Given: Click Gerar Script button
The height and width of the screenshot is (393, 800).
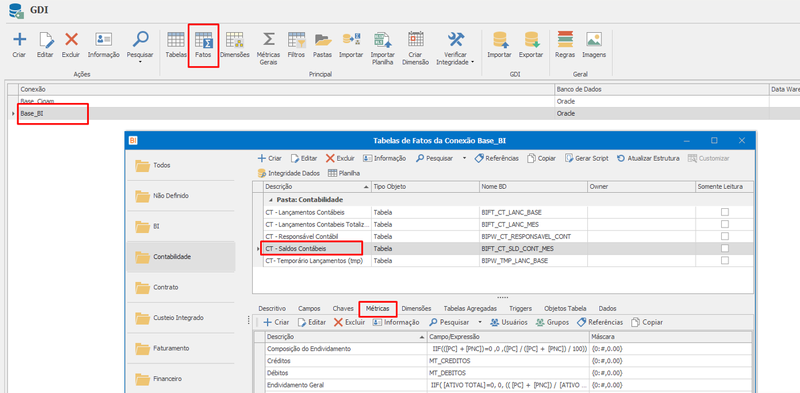Looking at the screenshot, I should click(587, 158).
